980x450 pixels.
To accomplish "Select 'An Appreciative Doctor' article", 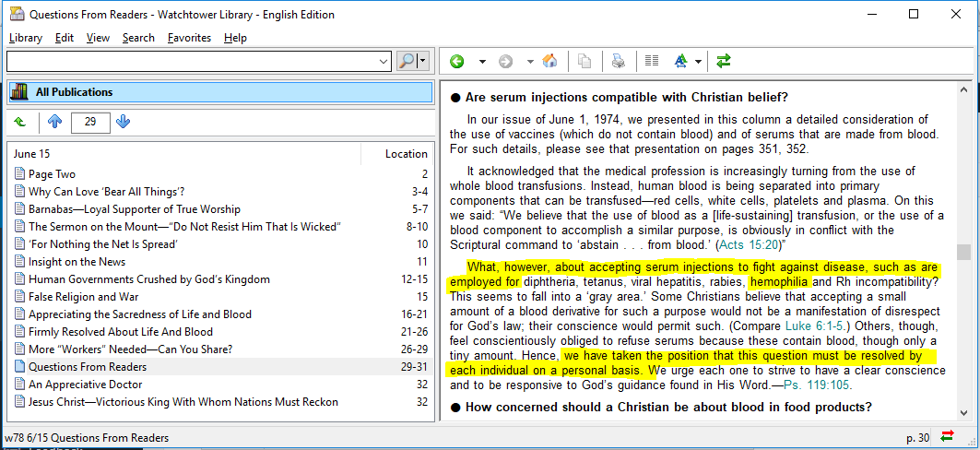I will click(85, 385).
